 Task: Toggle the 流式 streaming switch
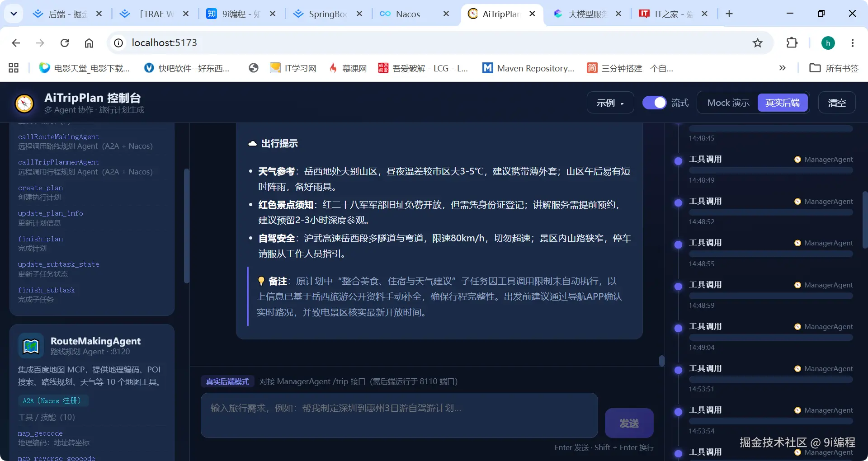[654, 103]
